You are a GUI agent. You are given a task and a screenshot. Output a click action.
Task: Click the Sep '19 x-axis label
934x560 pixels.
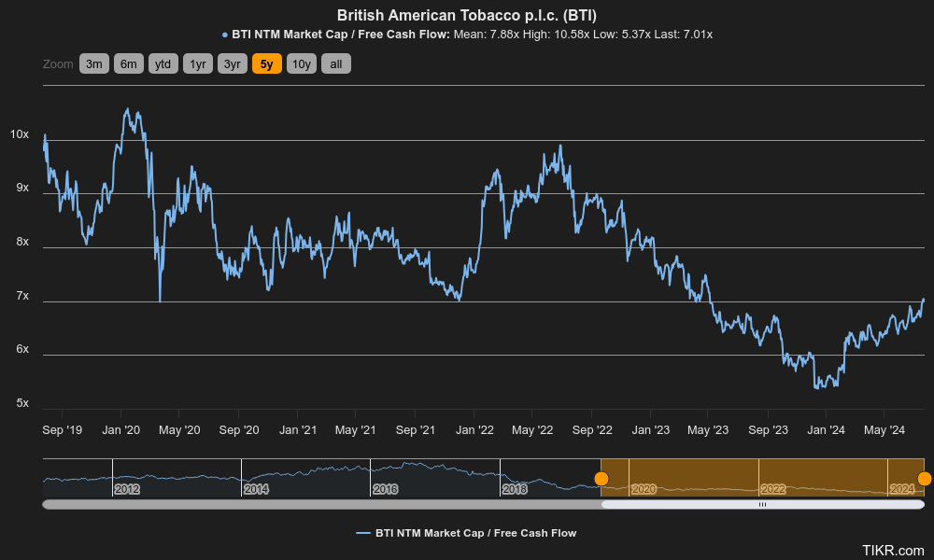[x=63, y=429]
